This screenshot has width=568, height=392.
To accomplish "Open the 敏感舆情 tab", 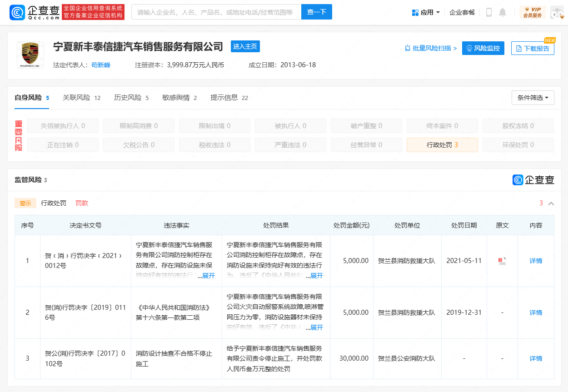I will pyautogui.click(x=179, y=98).
